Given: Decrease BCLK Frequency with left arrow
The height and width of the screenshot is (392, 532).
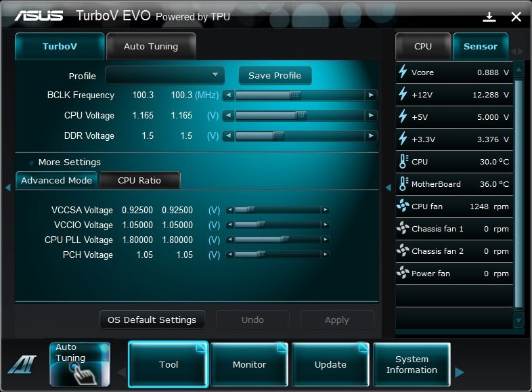Looking at the screenshot, I should [229, 95].
